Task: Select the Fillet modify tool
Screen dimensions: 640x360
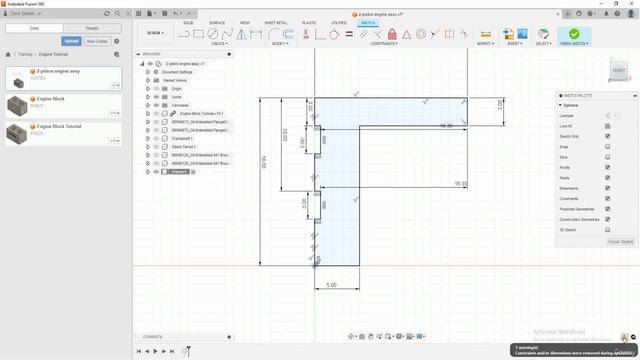Action: point(273,34)
